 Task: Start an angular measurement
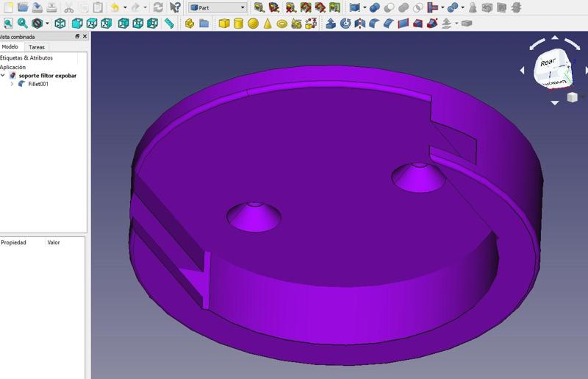click(x=274, y=7)
